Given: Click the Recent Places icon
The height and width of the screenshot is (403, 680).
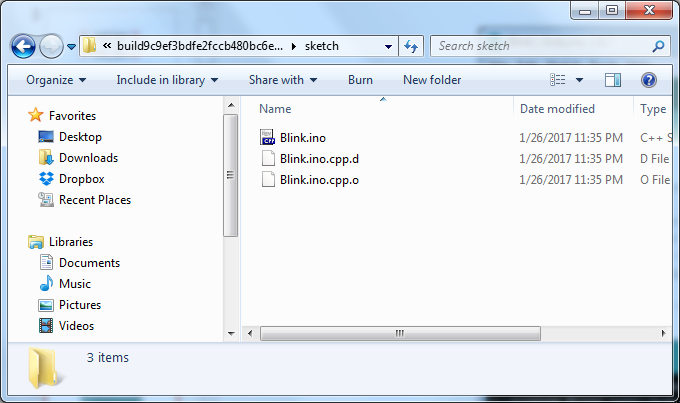Looking at the screenshot, I should click(46, 200).
